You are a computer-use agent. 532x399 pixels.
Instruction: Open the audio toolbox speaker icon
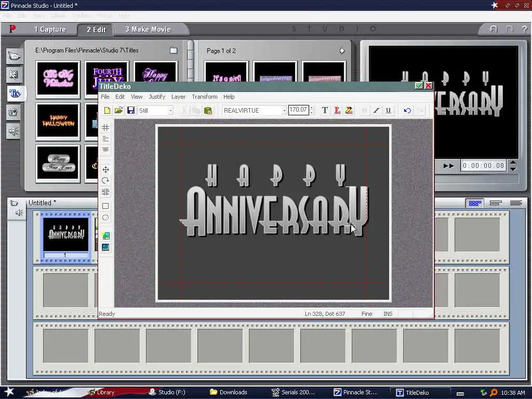19,213
